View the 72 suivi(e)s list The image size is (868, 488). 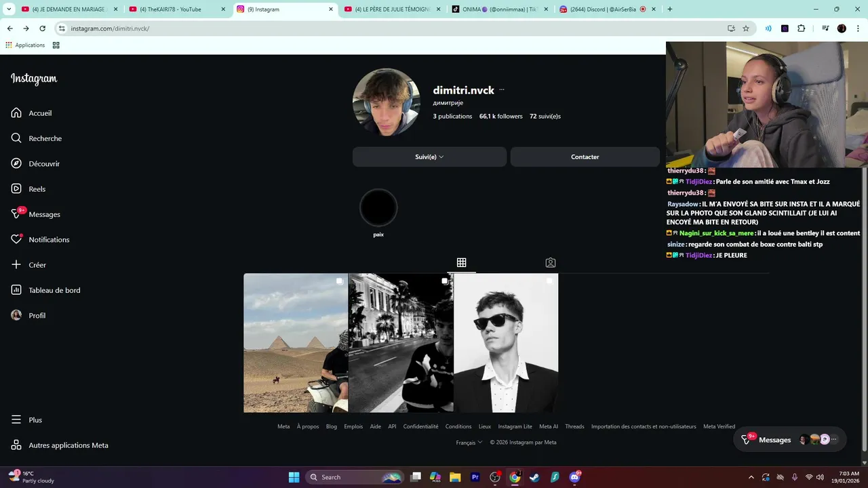tap(545, 117)
